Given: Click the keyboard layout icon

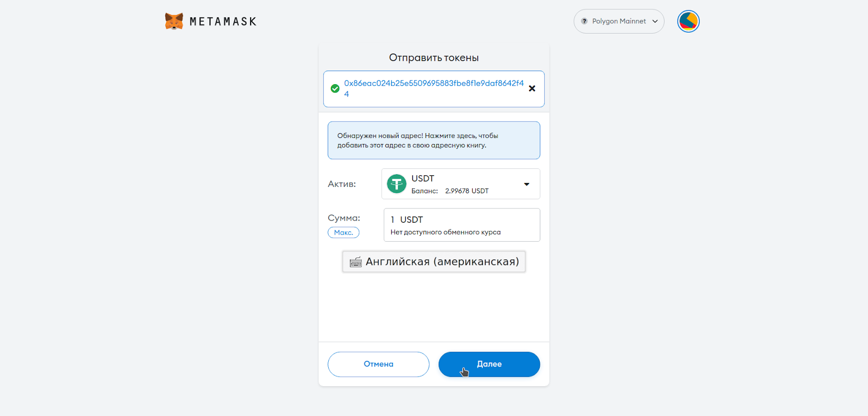Looking at the screenshot, I should [x=356, y=262].
